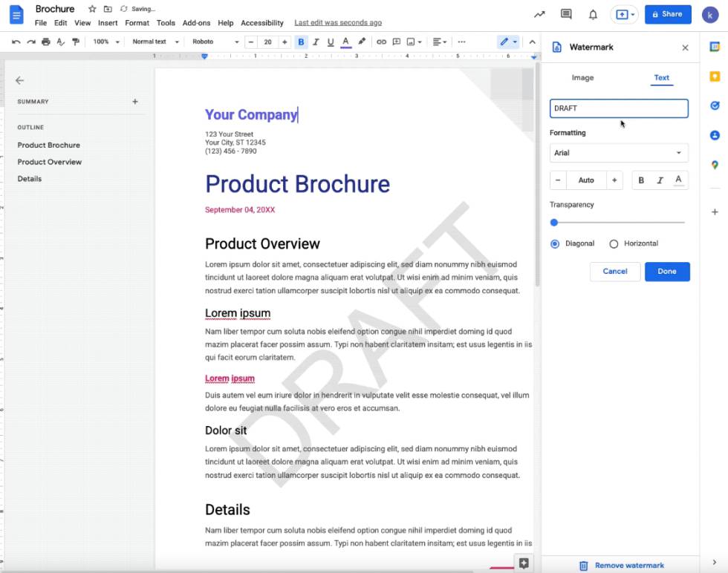
Task: Insert a link using chain icon
Action: (381, 42)
